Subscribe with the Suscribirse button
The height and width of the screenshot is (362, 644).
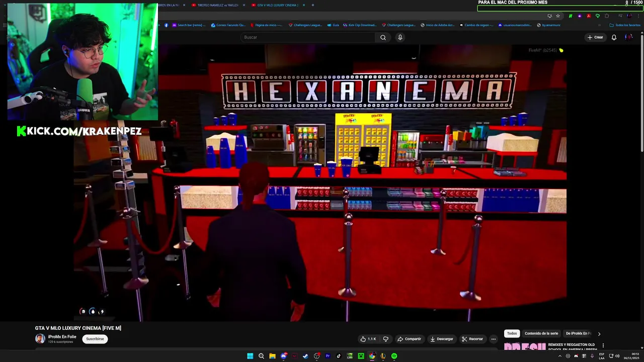(x=95, y=339)
